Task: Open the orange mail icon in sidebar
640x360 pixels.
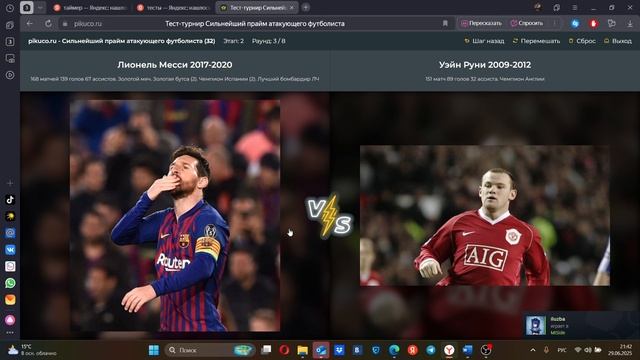Action: tap(10, 300)
